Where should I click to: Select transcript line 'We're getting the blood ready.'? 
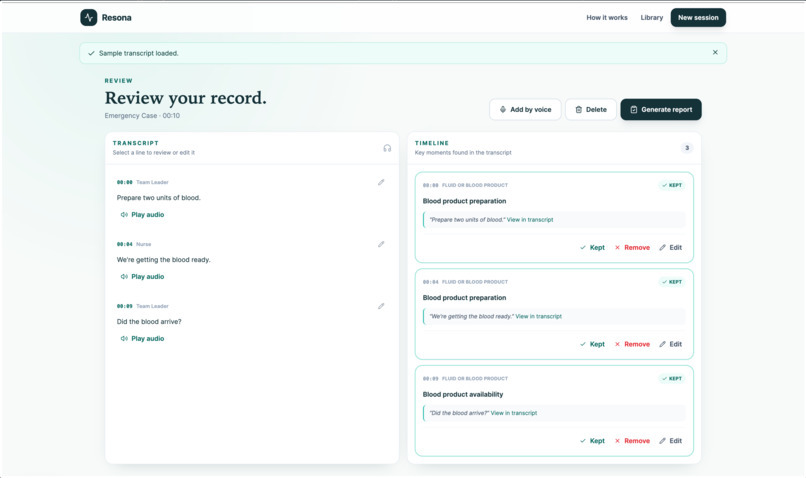point(163,260)
